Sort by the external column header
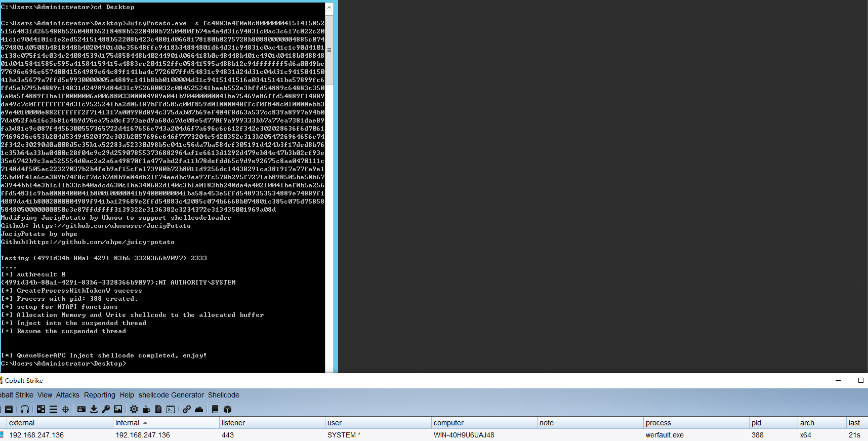Viewport: 868px width, 441px height. 60,423
